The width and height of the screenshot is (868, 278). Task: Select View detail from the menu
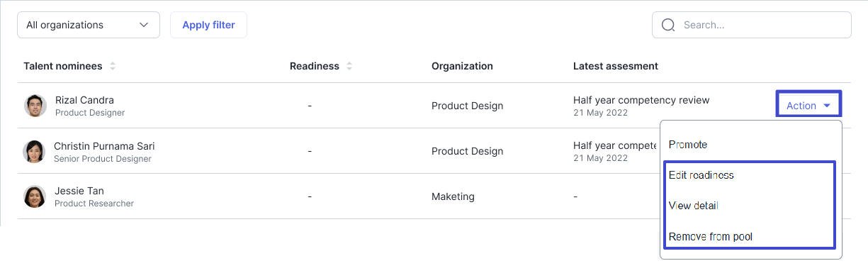coord(694,206)
